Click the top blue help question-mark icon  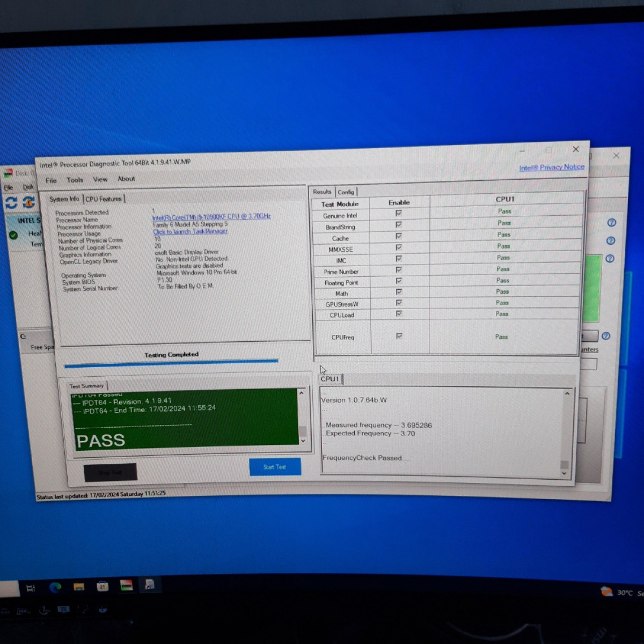[x=611, y=223]
